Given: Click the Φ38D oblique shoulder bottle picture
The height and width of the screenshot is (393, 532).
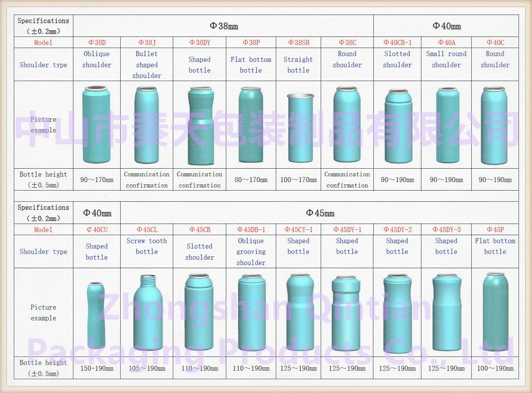Looking at the screenshot, I should click(x=96, y=124).
